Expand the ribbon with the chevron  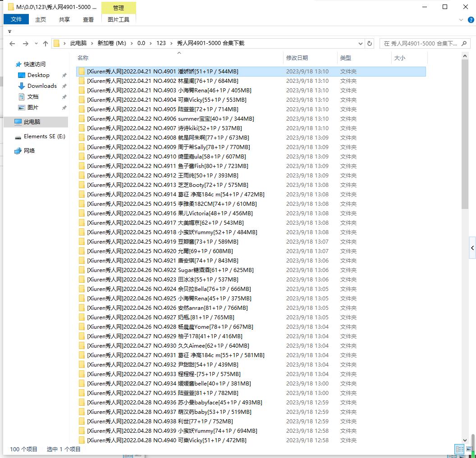click(x=461, y=20)
